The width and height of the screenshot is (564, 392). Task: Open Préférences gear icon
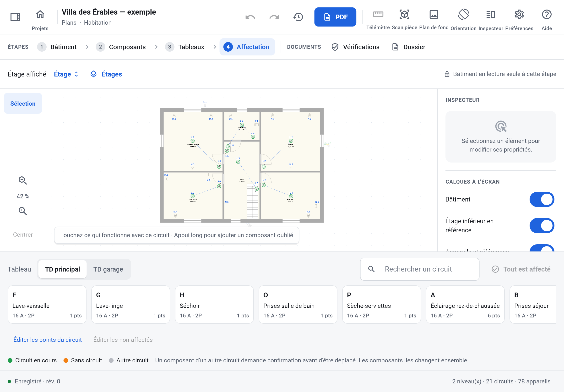point(519,20)
